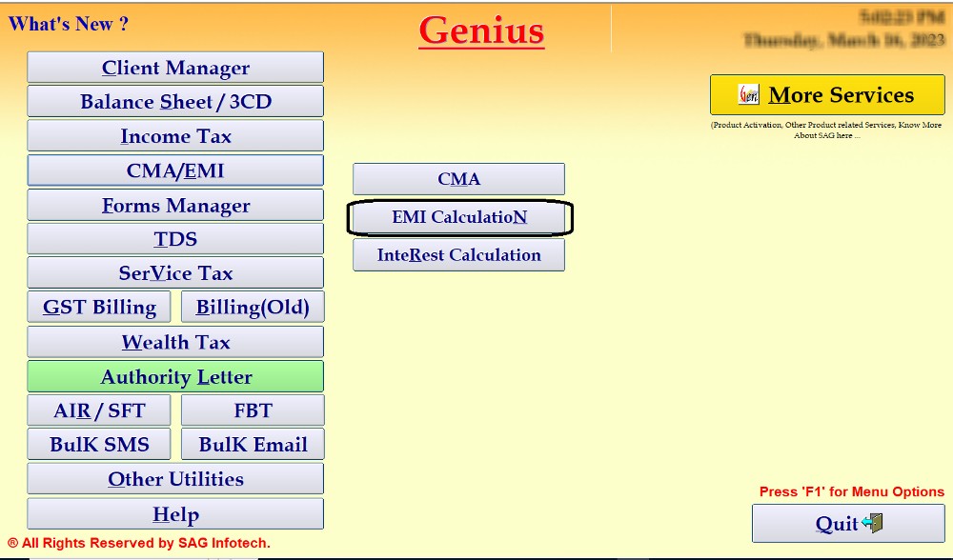Select Balance Sheet / 3CD option
953x560 pixels.
pos(175,102)
